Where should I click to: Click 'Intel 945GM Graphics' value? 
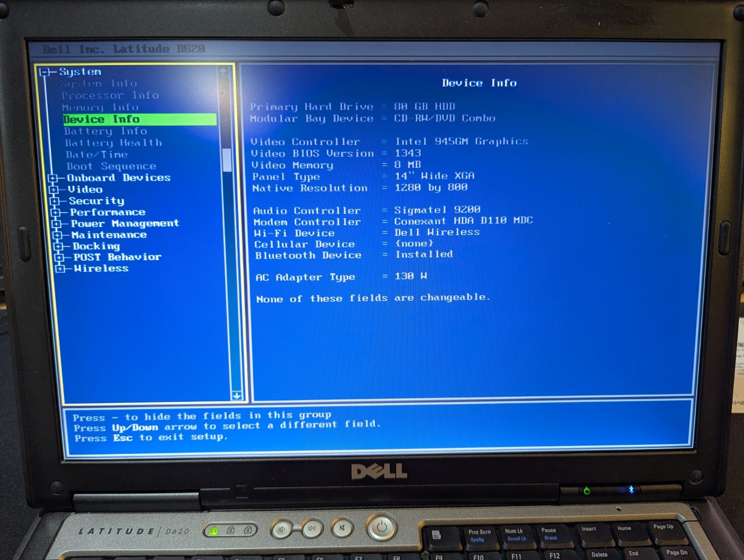(462, 141)
